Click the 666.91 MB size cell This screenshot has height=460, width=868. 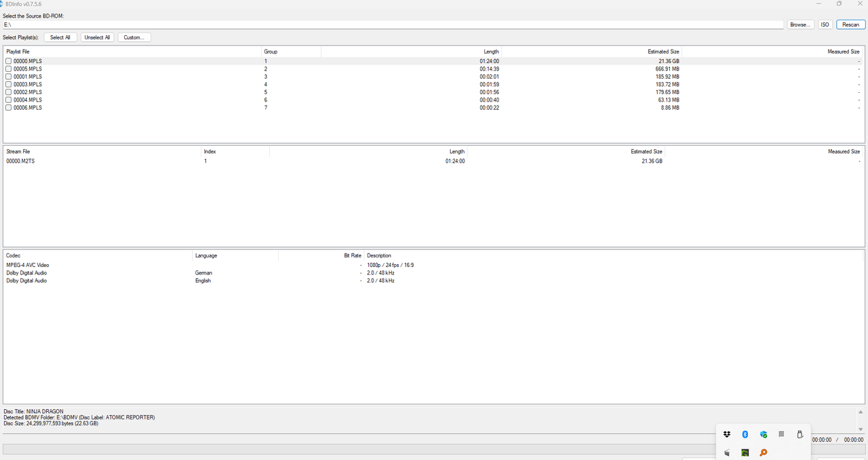pos(666,69)
